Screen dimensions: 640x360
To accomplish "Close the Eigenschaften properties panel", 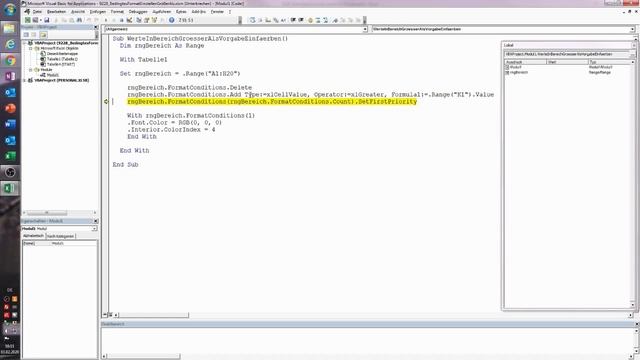I will (x=96, y=221).
